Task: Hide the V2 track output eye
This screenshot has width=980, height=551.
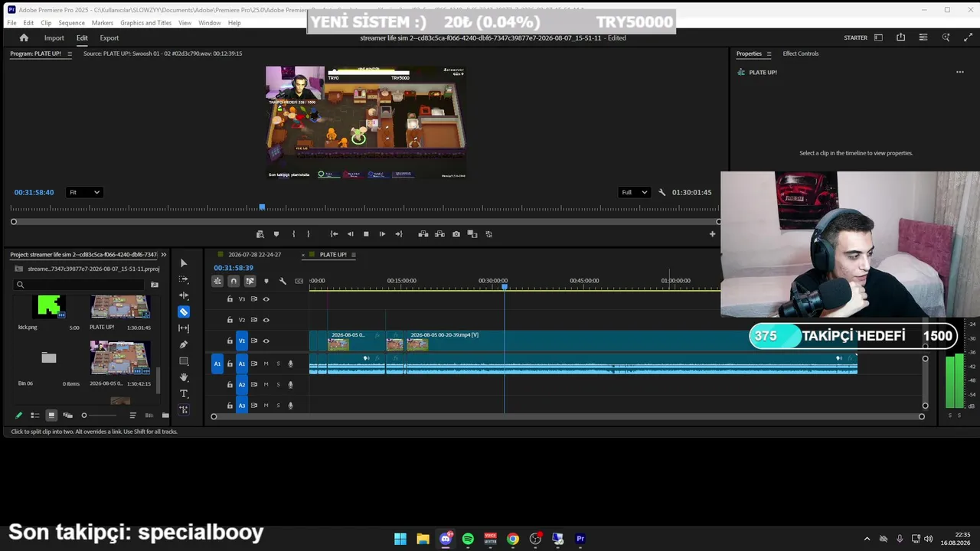Action: (x=266, y=320)
